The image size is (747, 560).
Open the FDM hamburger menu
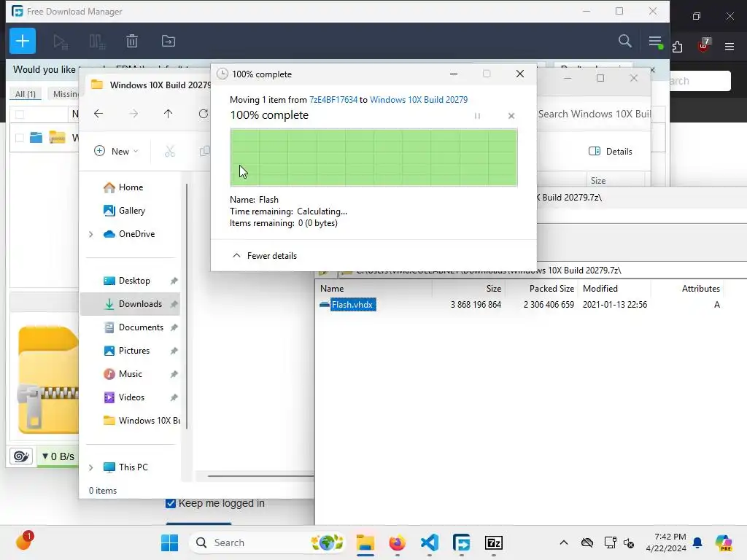coord(656,42)
